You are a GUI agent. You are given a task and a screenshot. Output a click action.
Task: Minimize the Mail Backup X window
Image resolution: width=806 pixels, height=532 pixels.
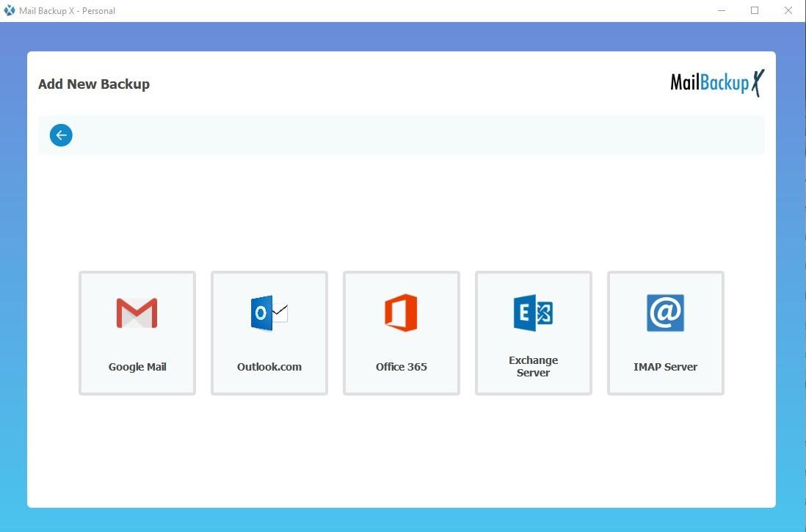(x=722, y=10)
